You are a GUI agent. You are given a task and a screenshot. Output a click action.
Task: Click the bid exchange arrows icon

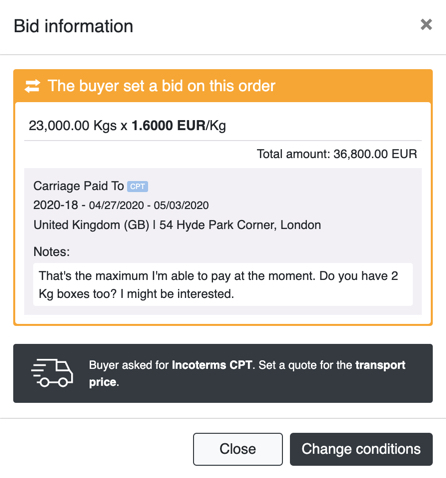(32, 86)
